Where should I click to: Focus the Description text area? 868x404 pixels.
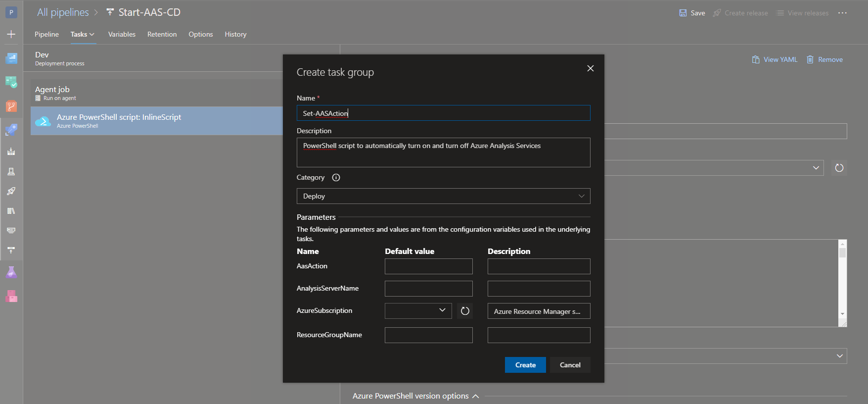443,152
